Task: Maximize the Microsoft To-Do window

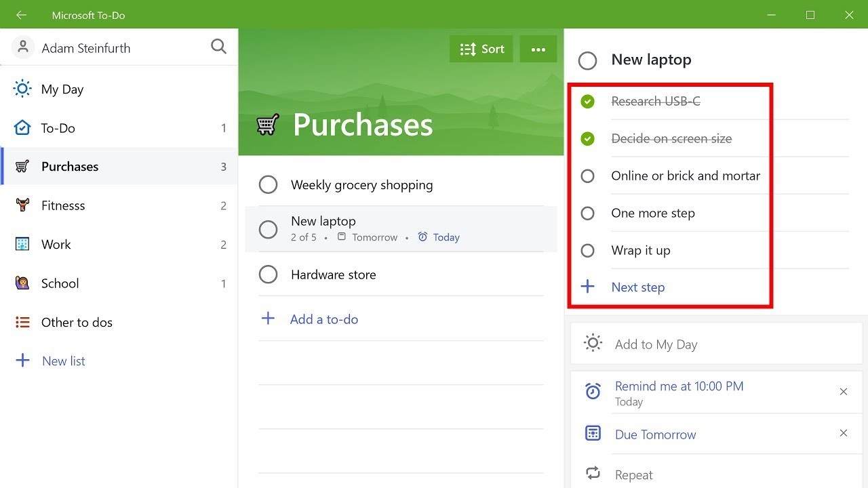Action: pyautogui.click(x=810, y=15)
